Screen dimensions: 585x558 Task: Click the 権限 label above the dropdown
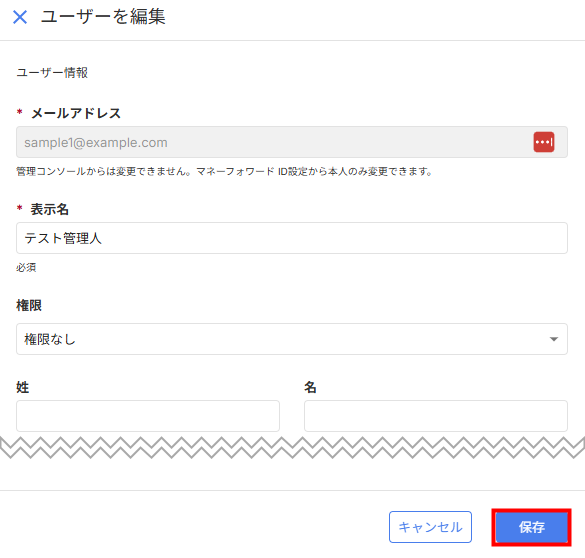click(29, 305)
